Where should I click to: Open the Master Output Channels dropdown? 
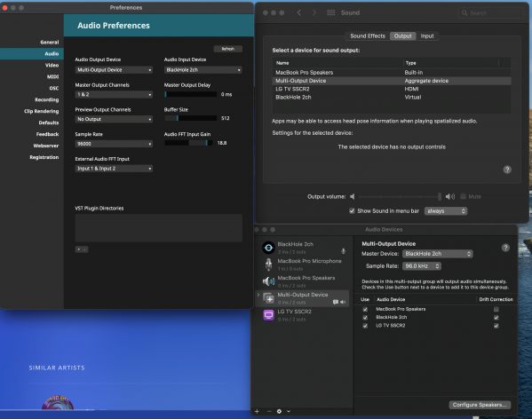click(114, 95)
